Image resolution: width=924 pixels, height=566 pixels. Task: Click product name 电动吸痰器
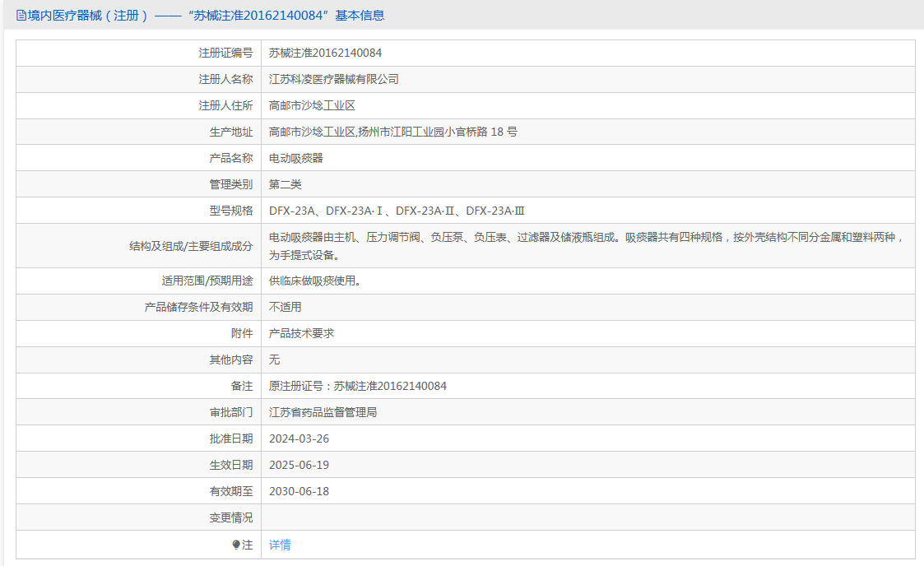tap(296, 158)
